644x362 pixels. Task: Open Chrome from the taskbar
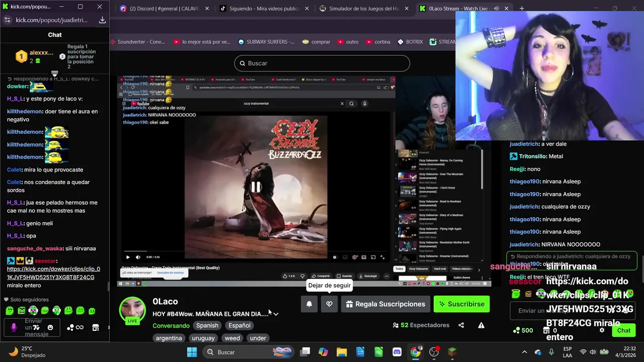(415, 352)
